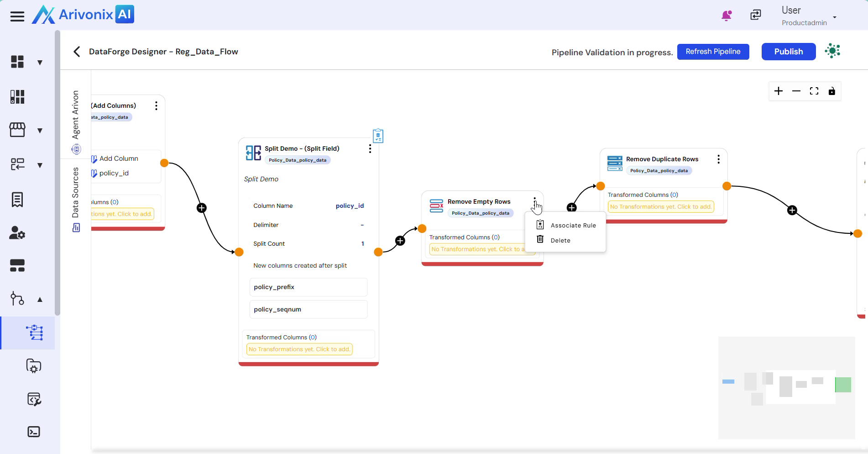Screen dimensions: 868x454
Task: Click the Publish button
Action: (x=788, y=52)
